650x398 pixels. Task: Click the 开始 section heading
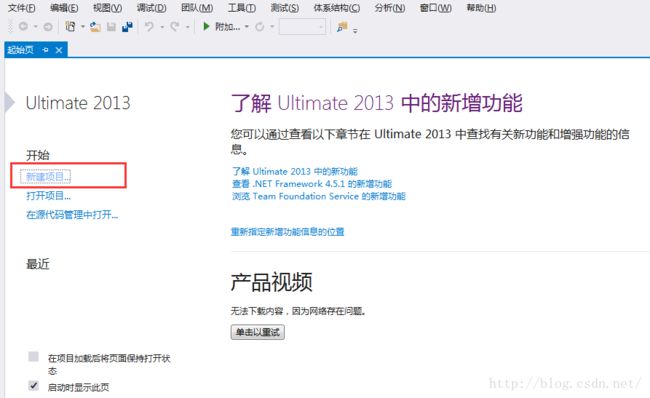pyautogui.click(x=38, y=155)
